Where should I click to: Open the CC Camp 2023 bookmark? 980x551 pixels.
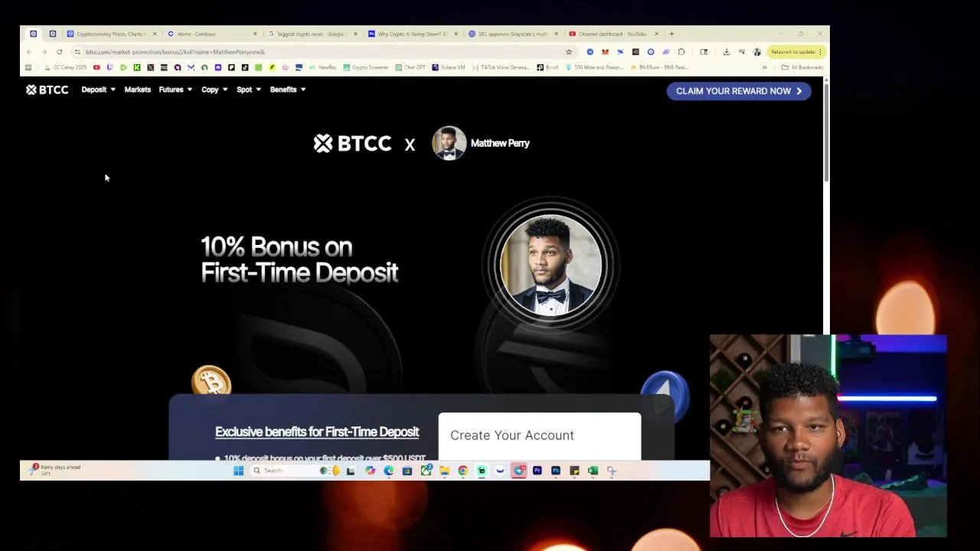(66, 67)
